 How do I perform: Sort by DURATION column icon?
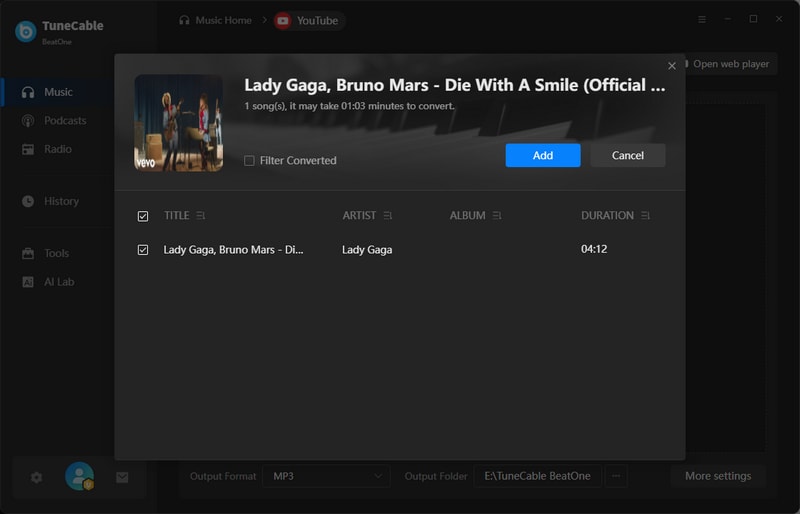(645, 216)
